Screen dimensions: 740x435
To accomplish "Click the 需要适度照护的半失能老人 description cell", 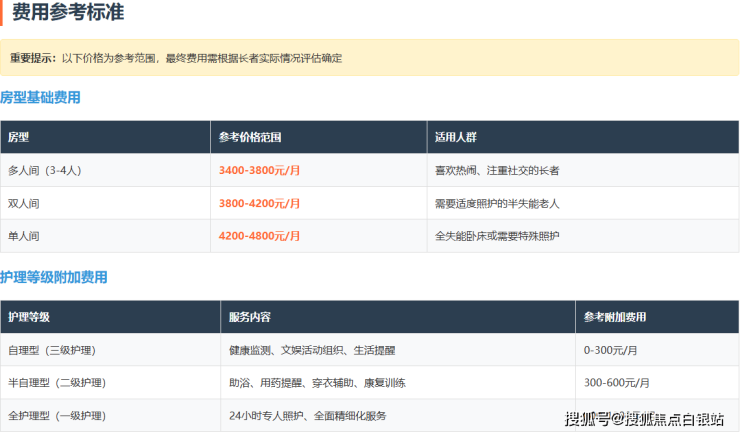I will 497,203.
